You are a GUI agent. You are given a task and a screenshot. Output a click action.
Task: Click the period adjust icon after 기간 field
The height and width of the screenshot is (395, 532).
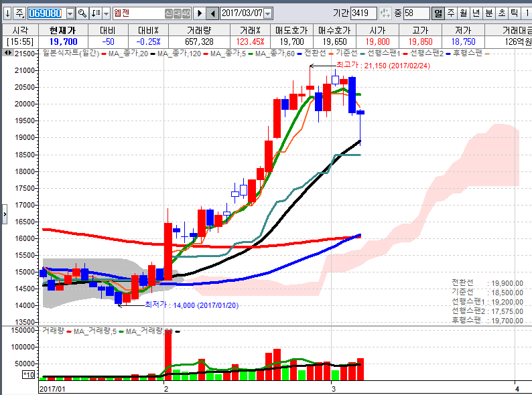[x=387, y=13]
